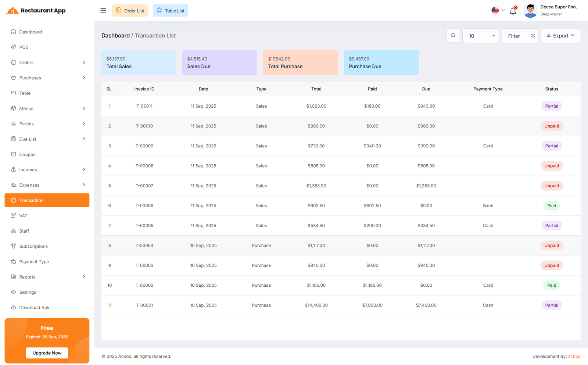Click the VAT icon in sidebar
The height and width of the screenshot is (365, 588).
pyautogui.click(x=14, y=216)
